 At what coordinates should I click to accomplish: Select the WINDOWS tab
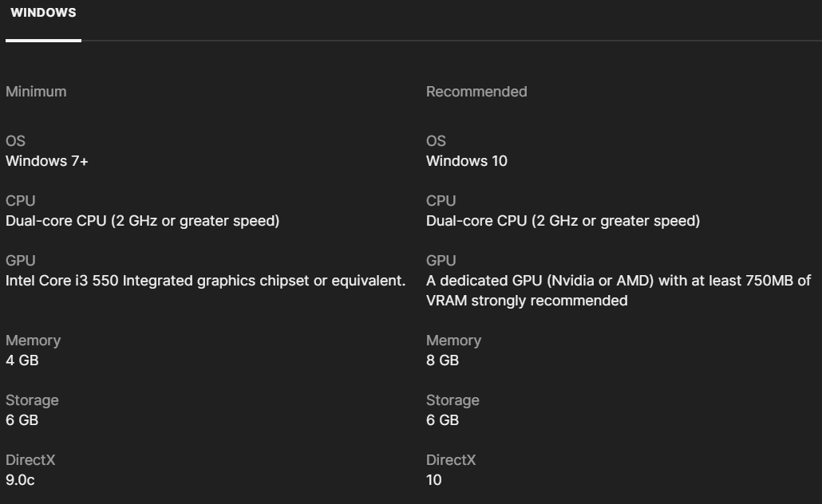[x=43, y=14]
